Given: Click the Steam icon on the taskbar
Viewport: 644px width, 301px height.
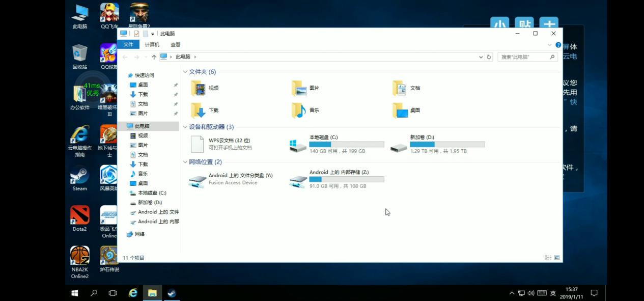Looking at the screenshot, I should [x=172, y=293].
